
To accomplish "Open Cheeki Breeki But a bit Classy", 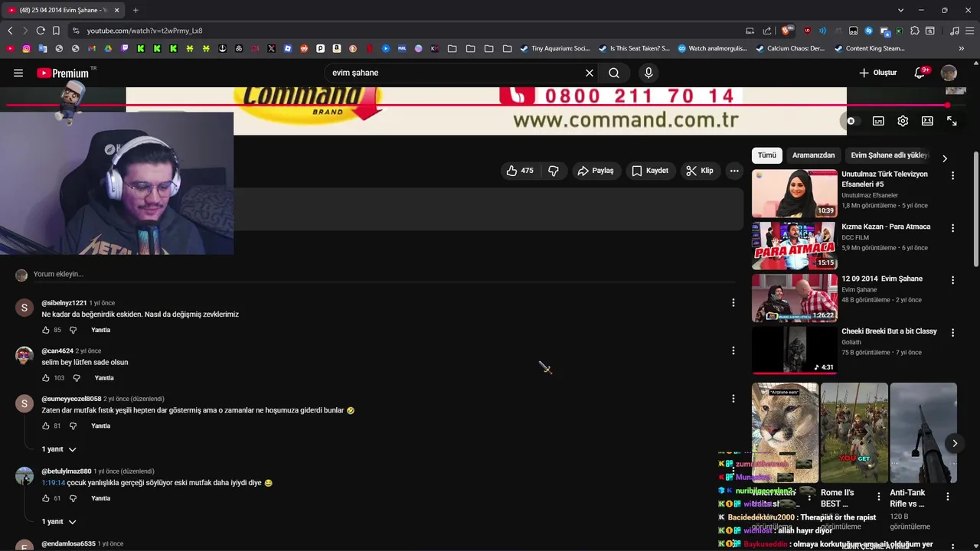I will [889, 331].
